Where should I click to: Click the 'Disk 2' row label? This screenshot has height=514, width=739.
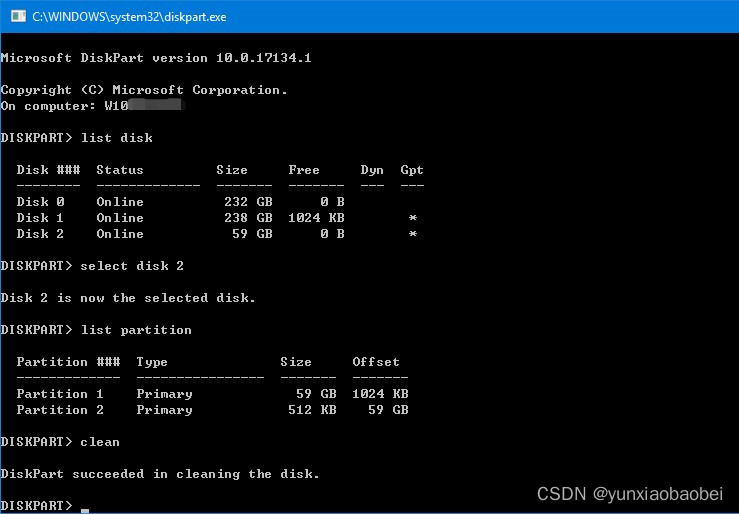[x=40, y=234]
